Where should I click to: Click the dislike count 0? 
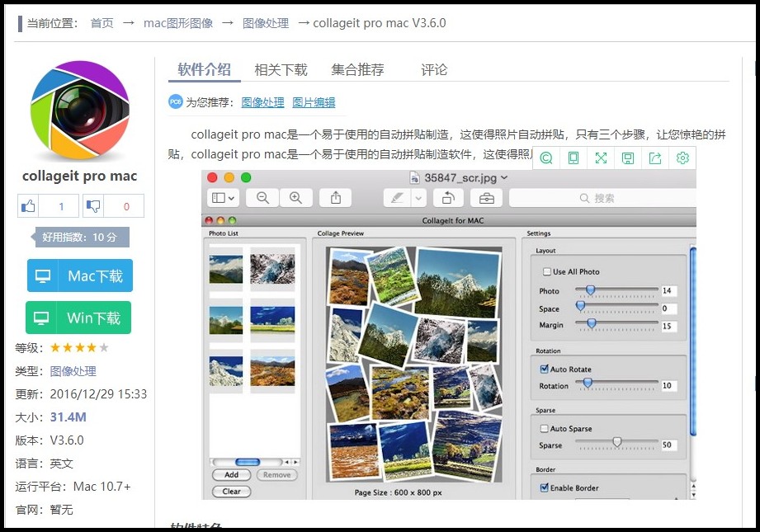[126, 207]
